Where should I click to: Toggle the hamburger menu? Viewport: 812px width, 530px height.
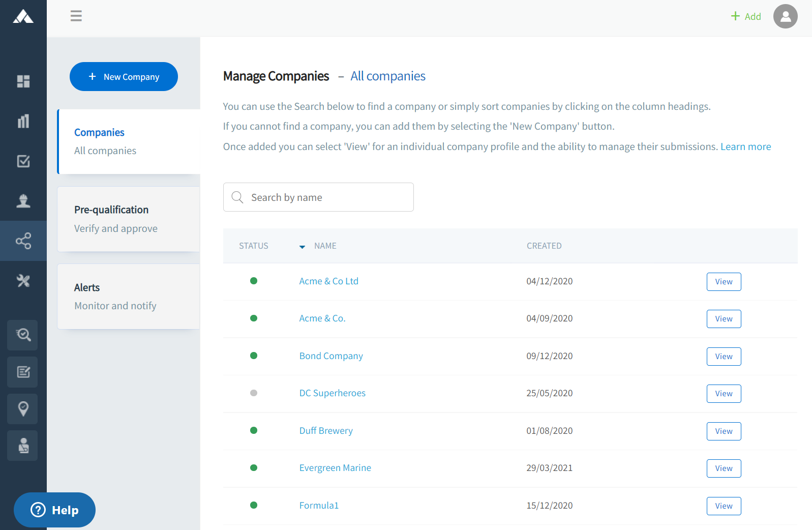tap(76, 16)
